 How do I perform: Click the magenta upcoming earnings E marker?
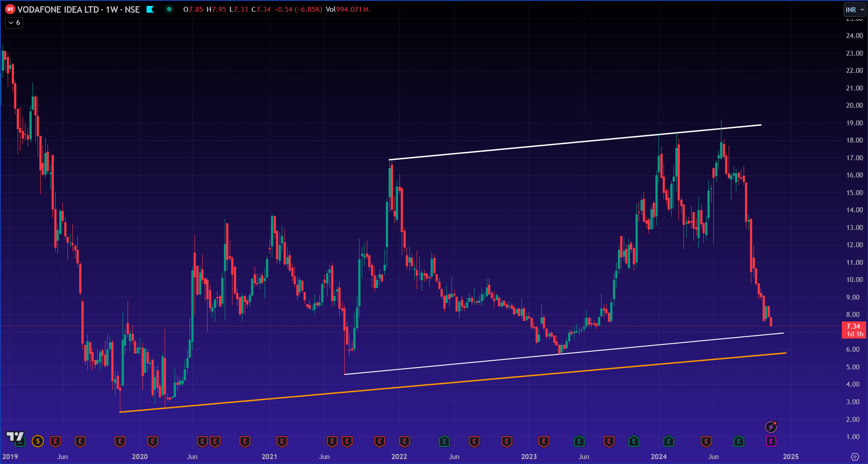pyautogui.click(x=771, y=441)
